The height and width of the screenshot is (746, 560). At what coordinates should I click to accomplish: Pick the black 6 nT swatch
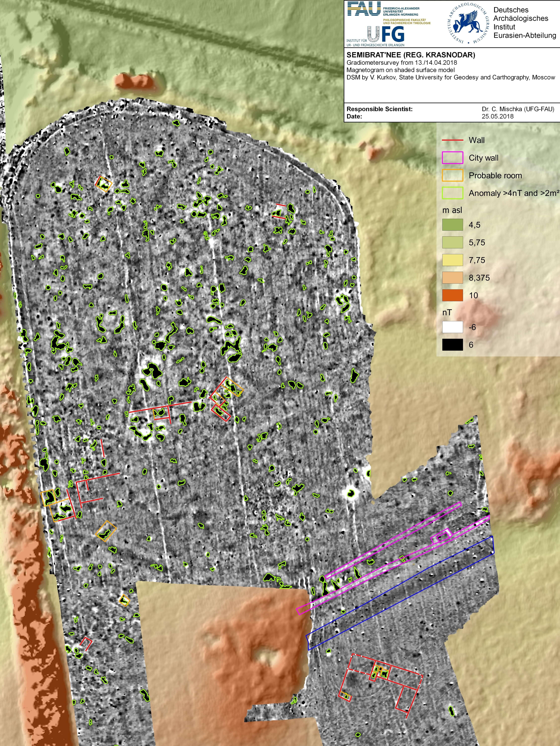(452, 345)
